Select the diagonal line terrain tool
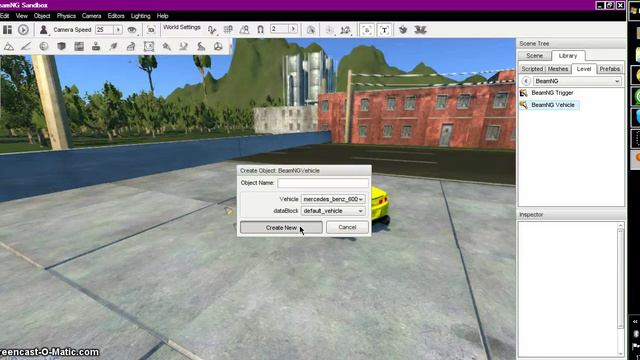This screenshot has height=360, width=640. 26,47
